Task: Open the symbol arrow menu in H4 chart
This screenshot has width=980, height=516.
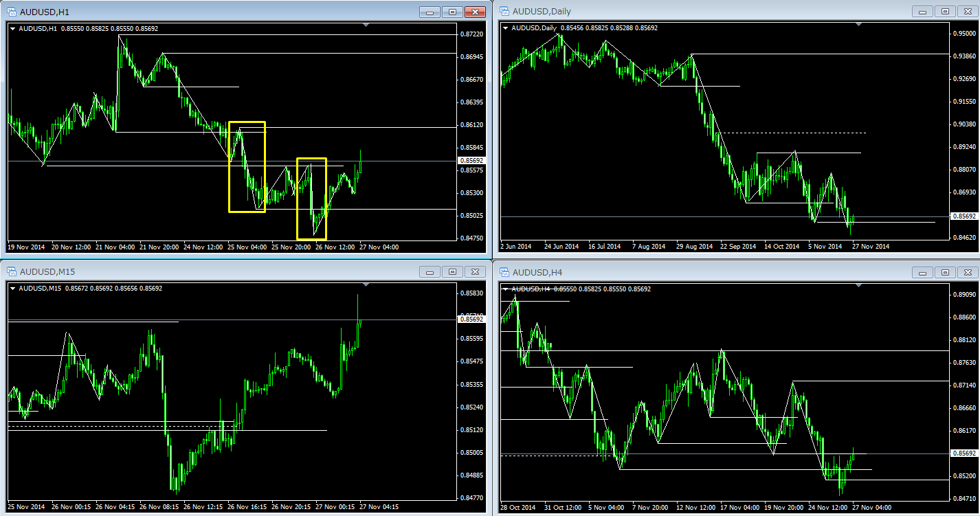Action: (506, 289)
